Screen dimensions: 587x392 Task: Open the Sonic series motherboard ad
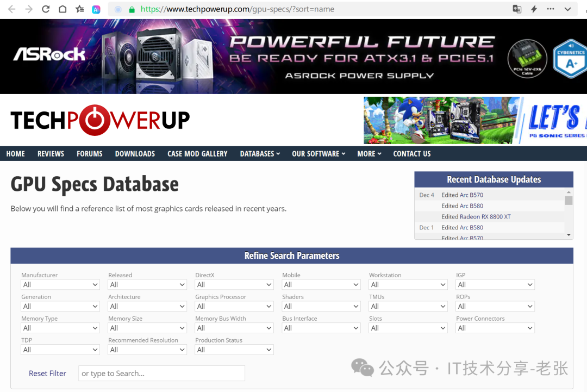tap(475, 120)
